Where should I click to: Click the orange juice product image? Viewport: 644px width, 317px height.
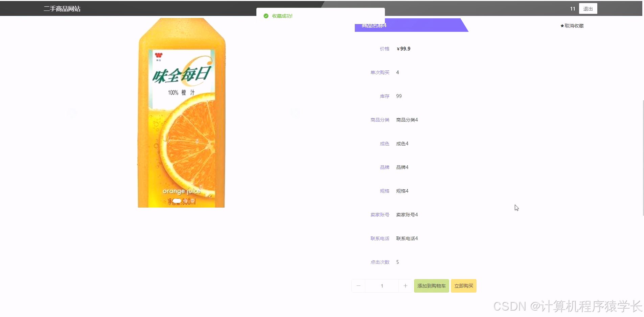click(x=181, y=112)
